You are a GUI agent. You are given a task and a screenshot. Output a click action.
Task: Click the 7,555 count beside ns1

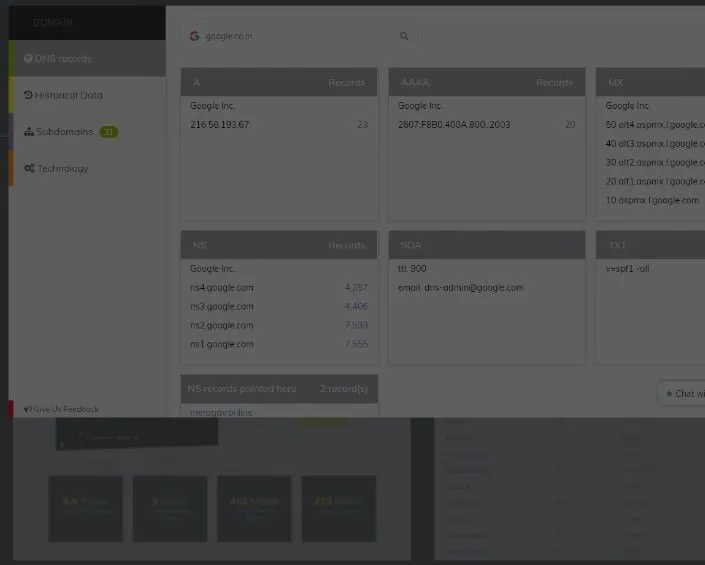click(x=356, y=344)
